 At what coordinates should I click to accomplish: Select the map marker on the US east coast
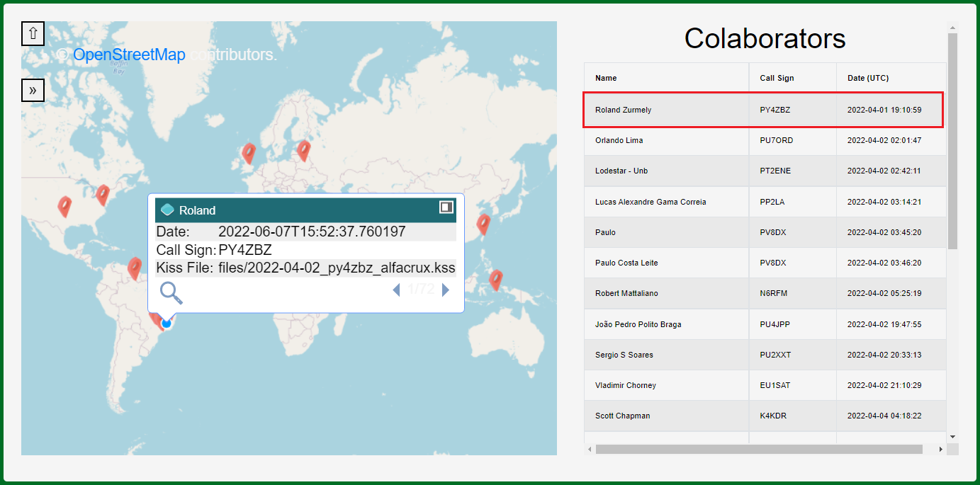103,195
